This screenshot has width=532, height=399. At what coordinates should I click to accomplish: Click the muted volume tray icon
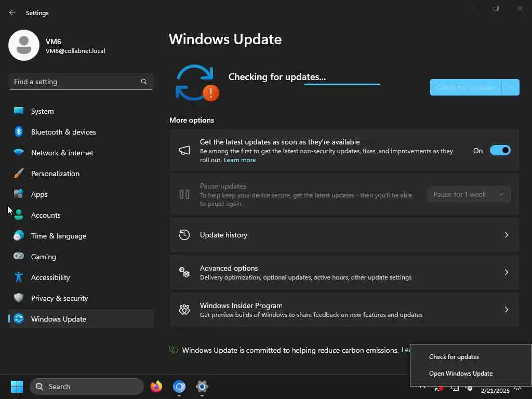coord(469,388)
